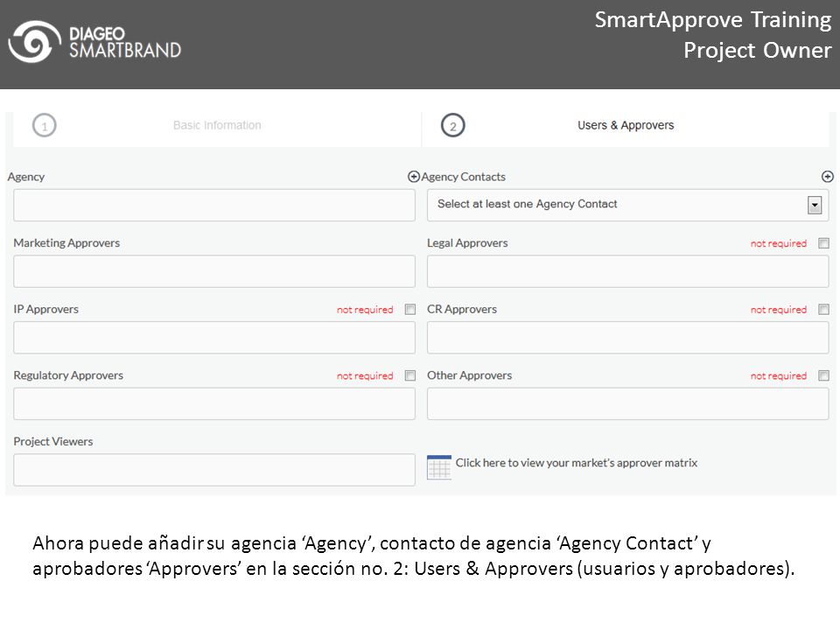Click 'not required' text beside CR Approvers
The width and height of the screenshot is (840, 630).
[x=779, y=310]
